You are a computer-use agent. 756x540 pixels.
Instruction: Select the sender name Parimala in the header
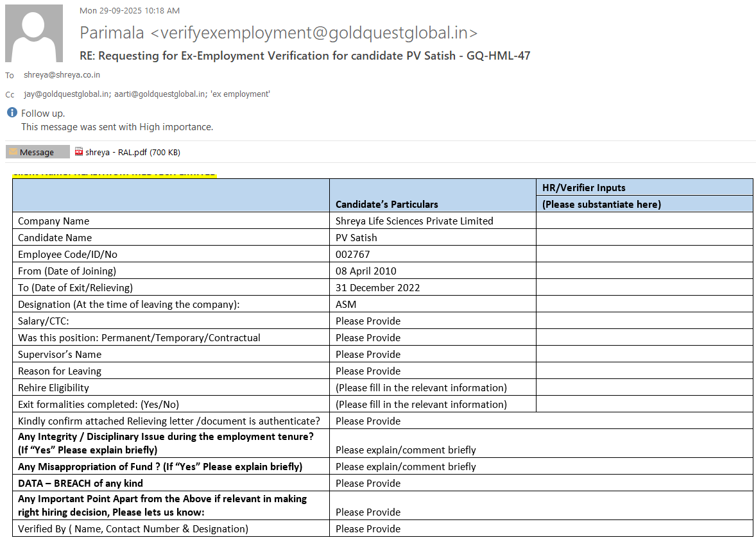click(x=113, y=33)
